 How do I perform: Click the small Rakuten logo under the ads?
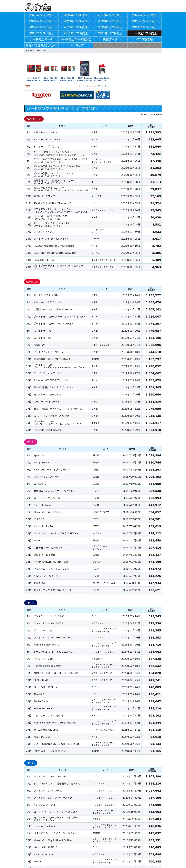click(x=27, y=86)
